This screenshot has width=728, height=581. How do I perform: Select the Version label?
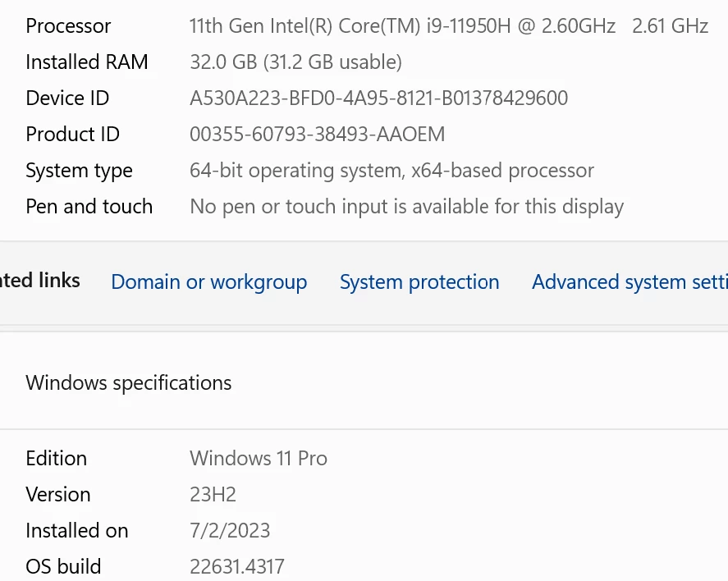coord(58,495)
